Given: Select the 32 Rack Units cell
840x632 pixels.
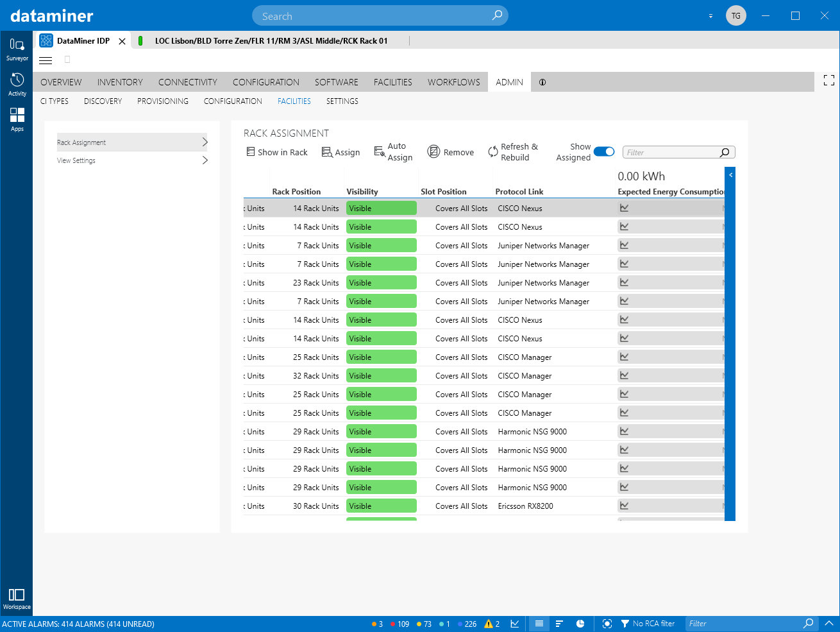Looking at the screenshot, I should 315,376.
